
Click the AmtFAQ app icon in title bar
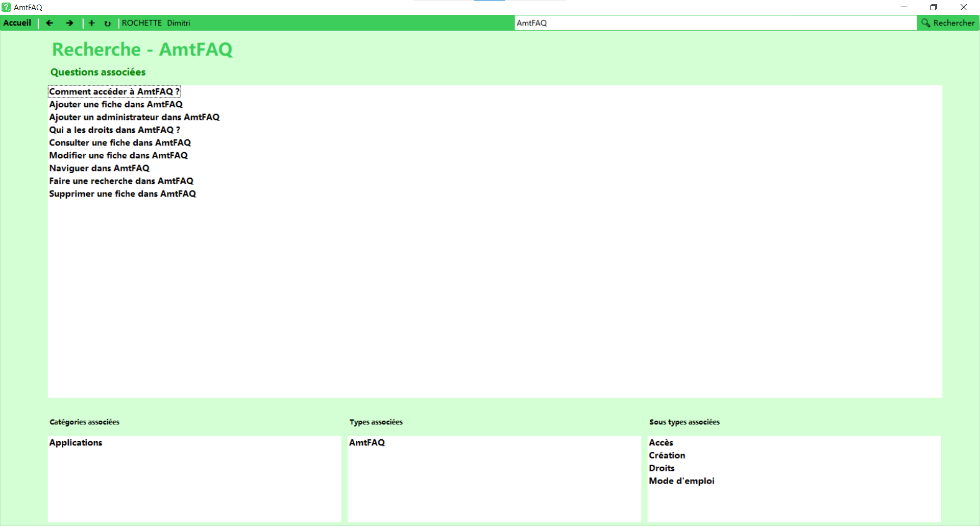6,7
